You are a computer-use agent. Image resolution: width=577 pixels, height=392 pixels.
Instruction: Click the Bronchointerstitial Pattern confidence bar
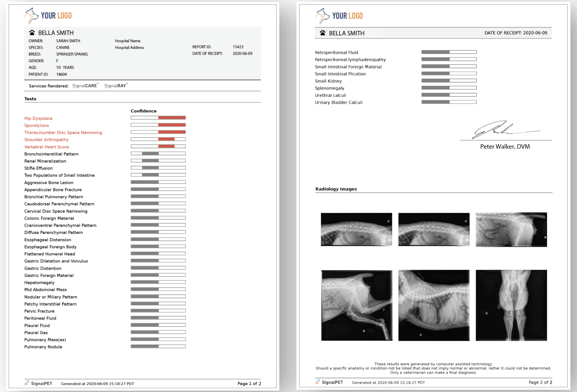158,153
